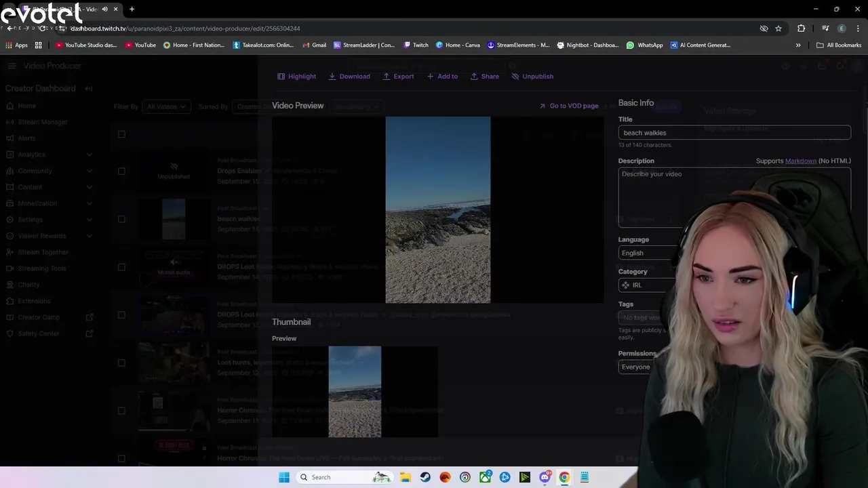This screenshot has height=488, width=868.
Task: Click the Highlight scissors button
Action: click(296, 77)
